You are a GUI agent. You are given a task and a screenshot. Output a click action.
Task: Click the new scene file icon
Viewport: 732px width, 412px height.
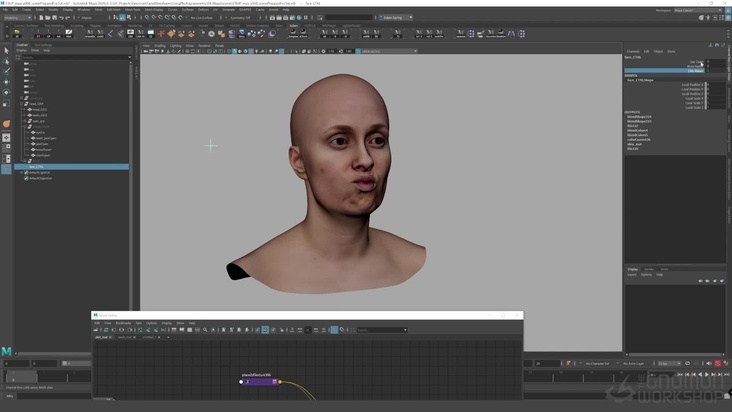(42, 18)
